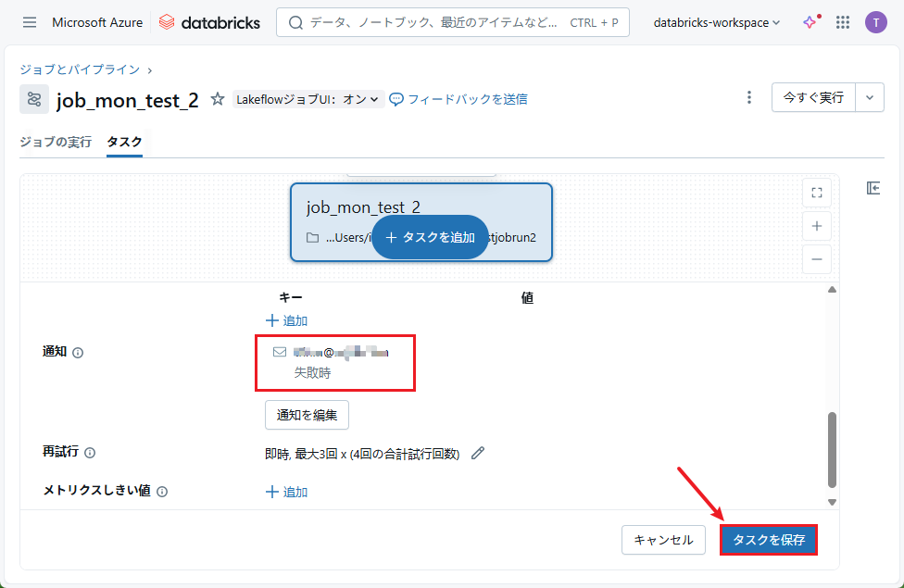Viewport: 904px width, 588px height.
Task: Click the キー column header
Action: pos(291,297)
